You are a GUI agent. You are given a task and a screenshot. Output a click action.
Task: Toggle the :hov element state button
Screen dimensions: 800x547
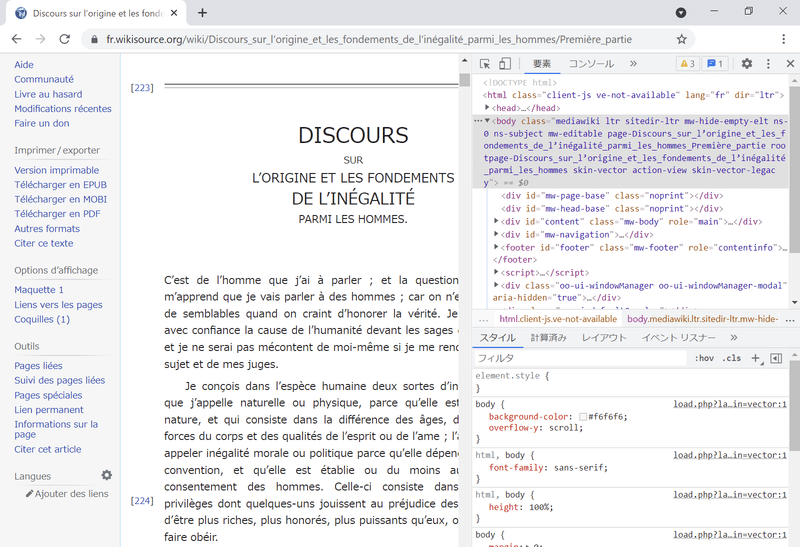704,358
